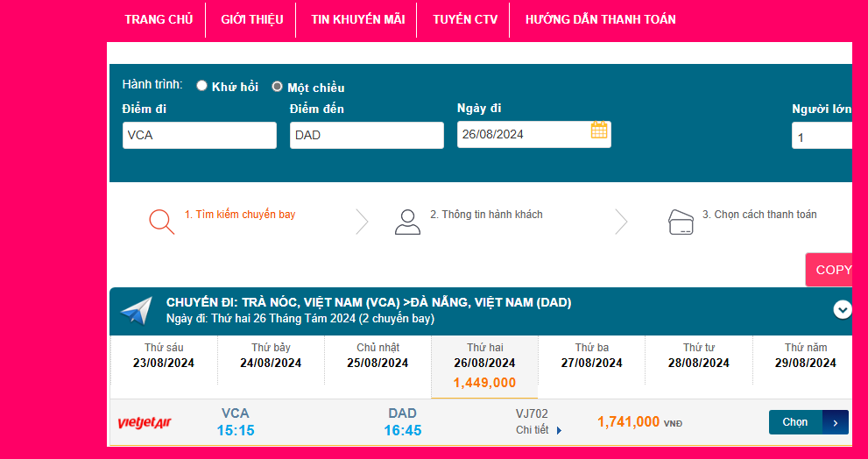Open the Trang chủ menu item
The image size is (868, 459).
(x=159, y=19)
